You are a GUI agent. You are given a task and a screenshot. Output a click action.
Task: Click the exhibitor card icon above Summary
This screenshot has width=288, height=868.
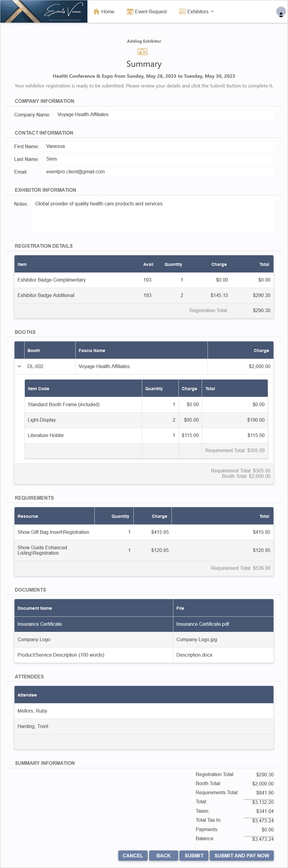pyautogui.click(x=142, y=51)
